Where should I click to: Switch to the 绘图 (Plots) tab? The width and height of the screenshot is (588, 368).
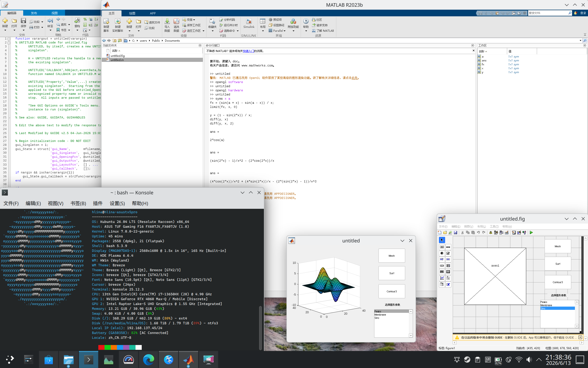(132, 13)
